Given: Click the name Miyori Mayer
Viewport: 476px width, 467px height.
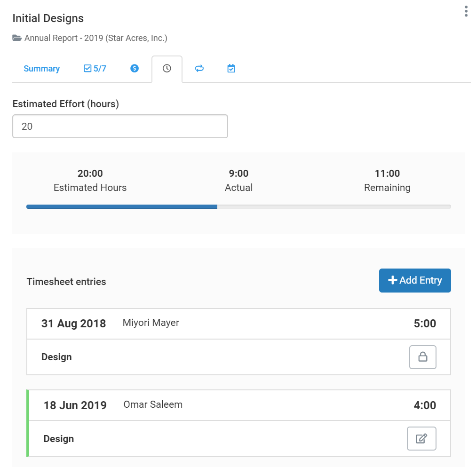Looking at the screenshot, I should (x=151, y=323).
